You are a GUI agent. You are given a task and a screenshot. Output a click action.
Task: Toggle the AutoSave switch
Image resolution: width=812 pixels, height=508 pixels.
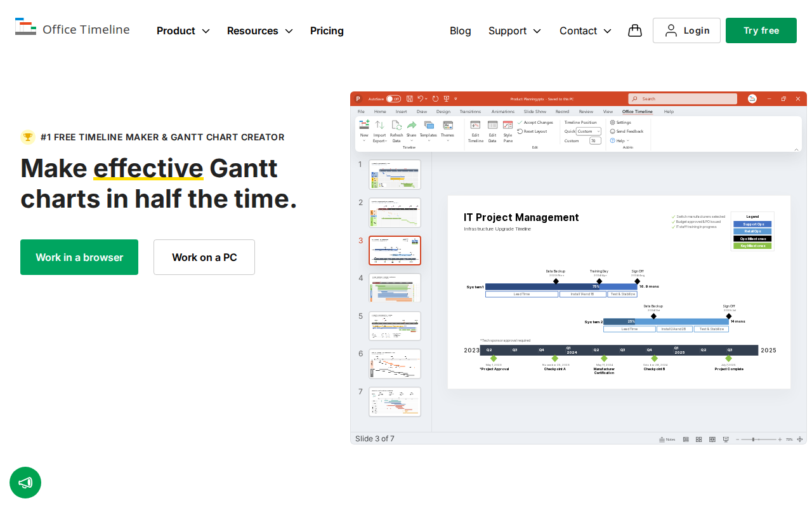pyautogui.click(x=393, y=98)
